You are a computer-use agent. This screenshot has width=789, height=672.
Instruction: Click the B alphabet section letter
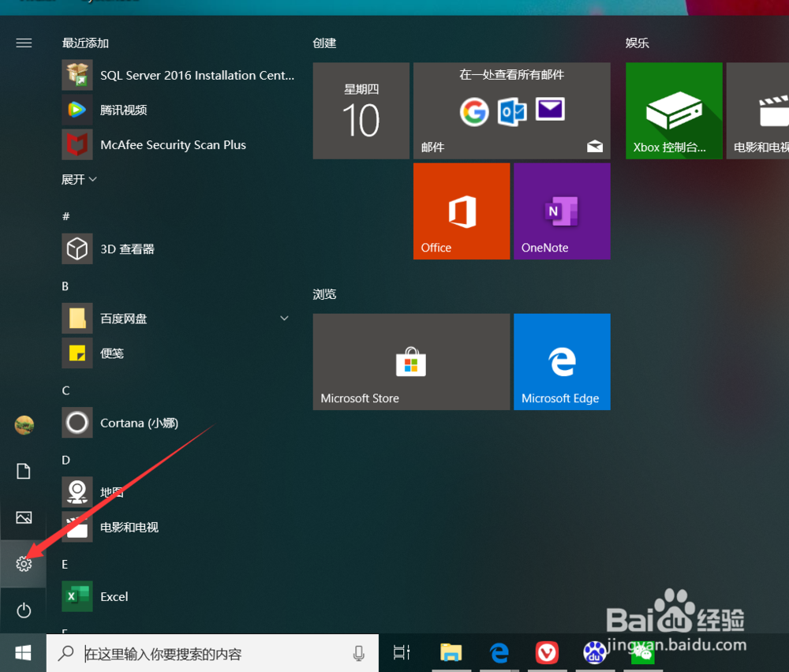point(65,286)
